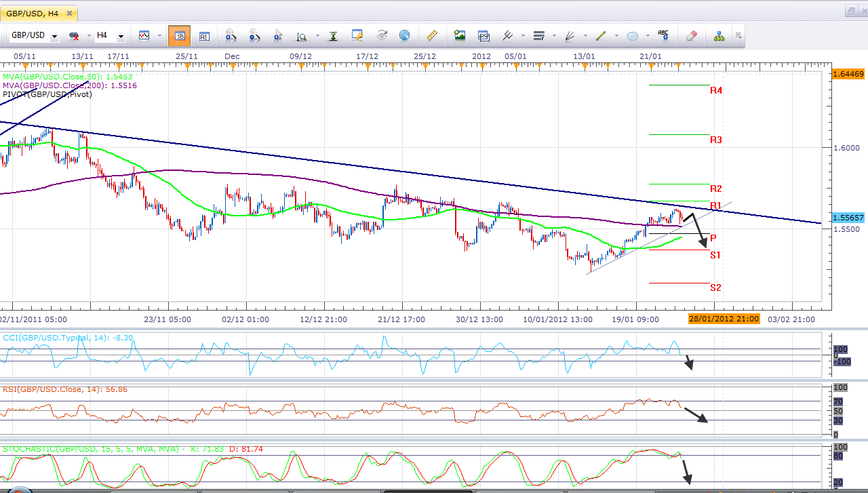
Task: Click the 1.55657 current price tag
Action: 848,218
